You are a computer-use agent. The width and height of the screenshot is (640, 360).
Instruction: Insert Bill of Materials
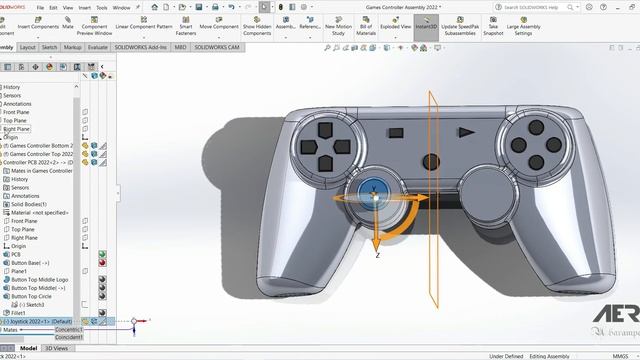coord(366,26)
